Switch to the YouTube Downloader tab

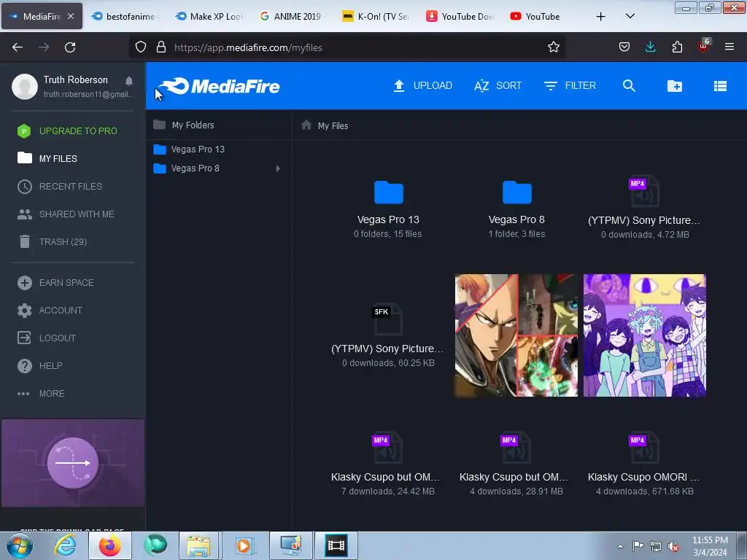(x=460, y=16)
